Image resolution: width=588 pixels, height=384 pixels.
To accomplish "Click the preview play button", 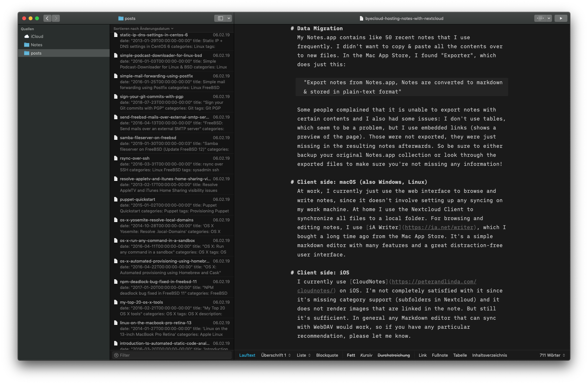I will (x=561, y=18).
